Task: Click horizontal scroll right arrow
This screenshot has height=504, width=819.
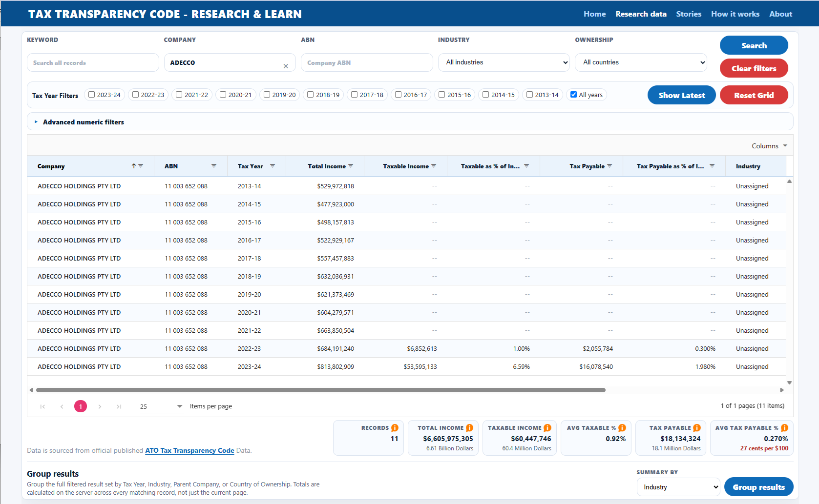Action: [x=782, y=390]
